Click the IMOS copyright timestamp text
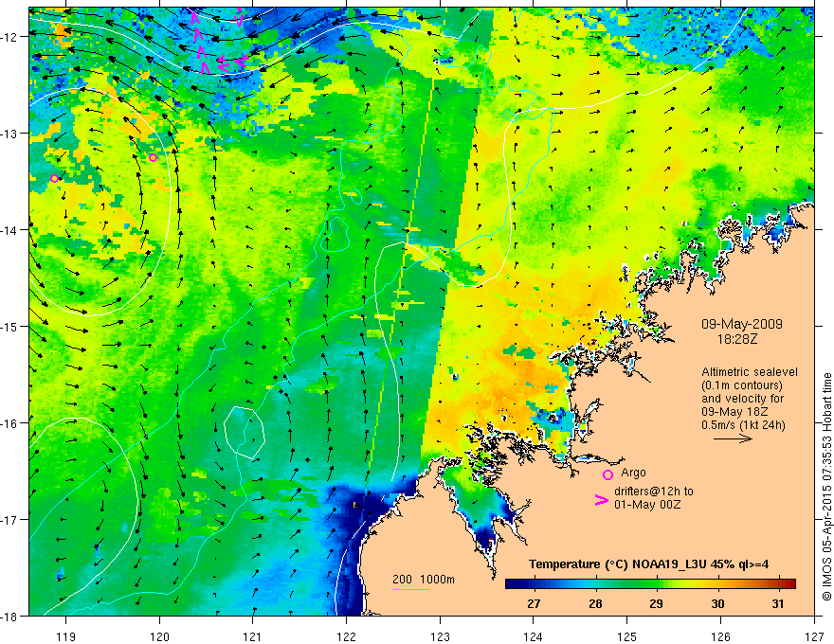Screen dimensions: 834x644 click(x=826, y=487)
